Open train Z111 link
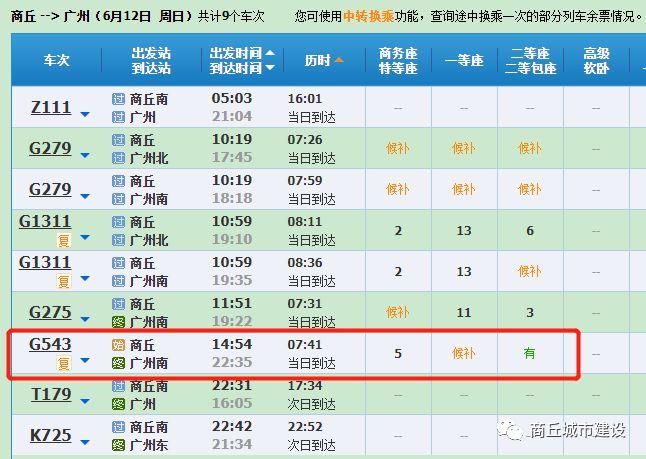The width and height of the screenshot is (646, 459). pyautogui.click(x=51, y=107)
